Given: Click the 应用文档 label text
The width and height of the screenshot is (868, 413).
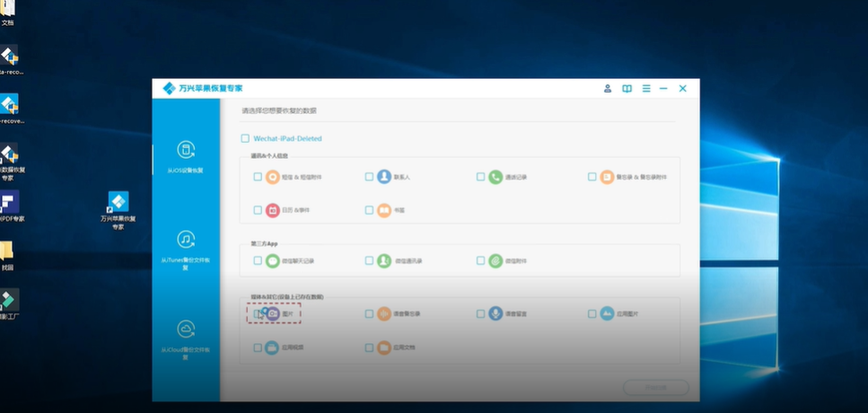Looking at the screenshot, I should click(x=404, y=348).
